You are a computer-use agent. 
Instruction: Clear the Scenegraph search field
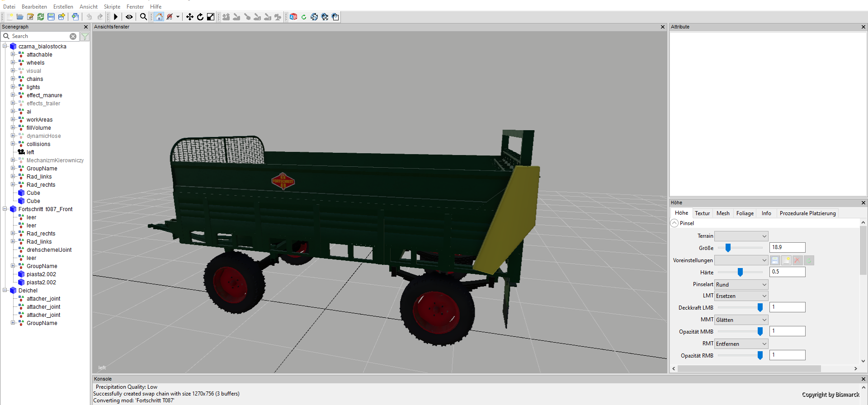tap(73, 36)
